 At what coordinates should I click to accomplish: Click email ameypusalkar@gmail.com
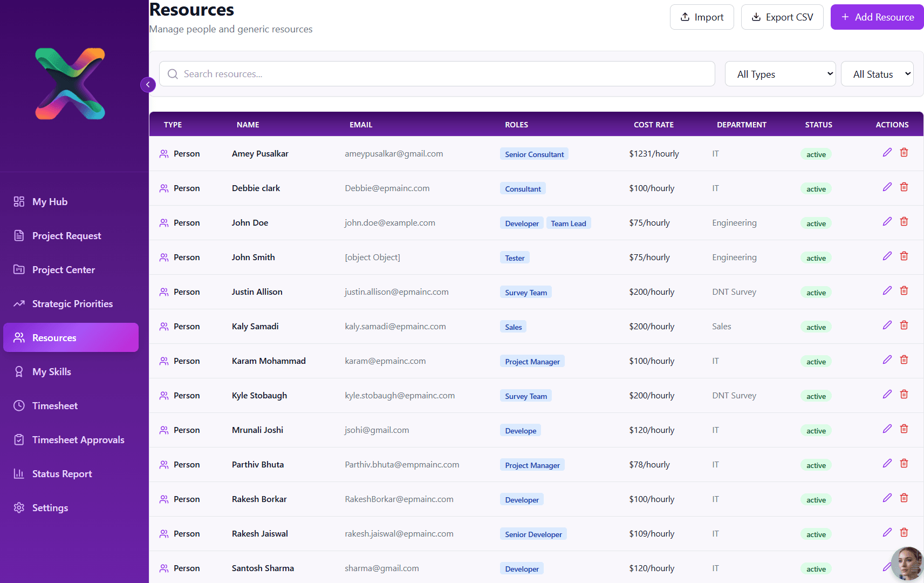tap(394, 154)
